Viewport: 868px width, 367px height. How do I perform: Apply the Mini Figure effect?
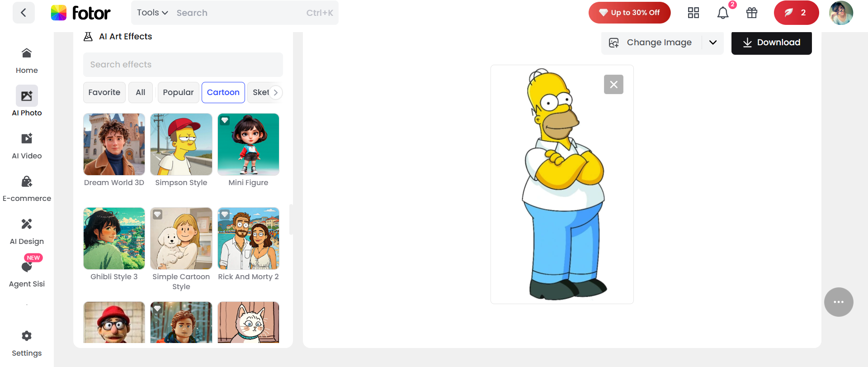[248, 144]
